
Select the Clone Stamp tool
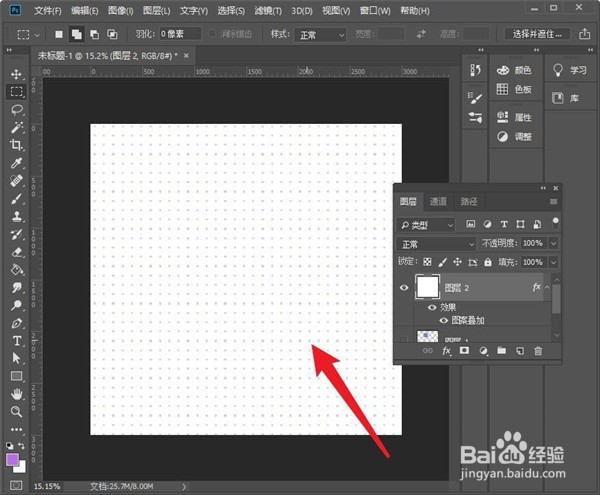point(16,217)
